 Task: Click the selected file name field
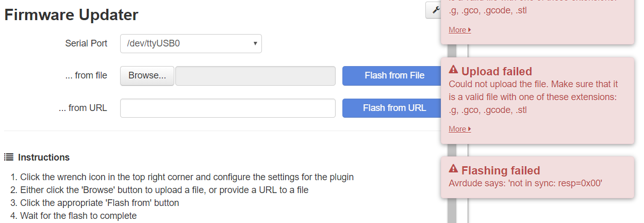click(255, 75)
